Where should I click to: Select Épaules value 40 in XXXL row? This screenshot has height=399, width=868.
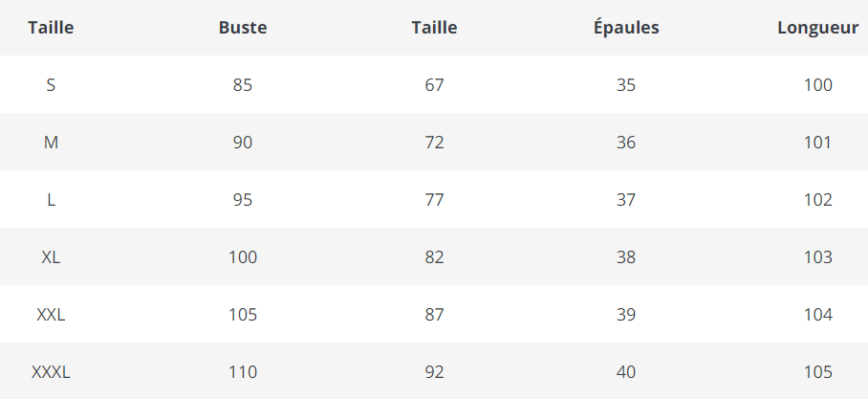(x=626, y=372)
